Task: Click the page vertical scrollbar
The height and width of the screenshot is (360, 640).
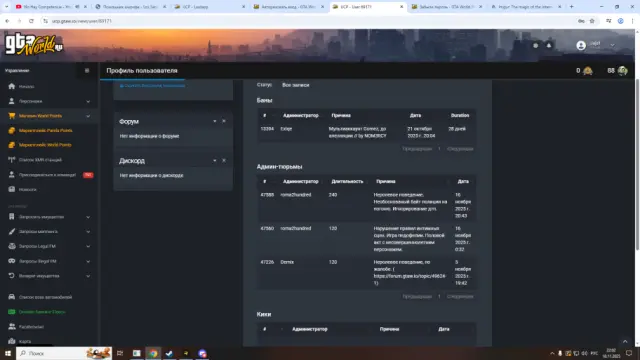Action: click(637, 163)
